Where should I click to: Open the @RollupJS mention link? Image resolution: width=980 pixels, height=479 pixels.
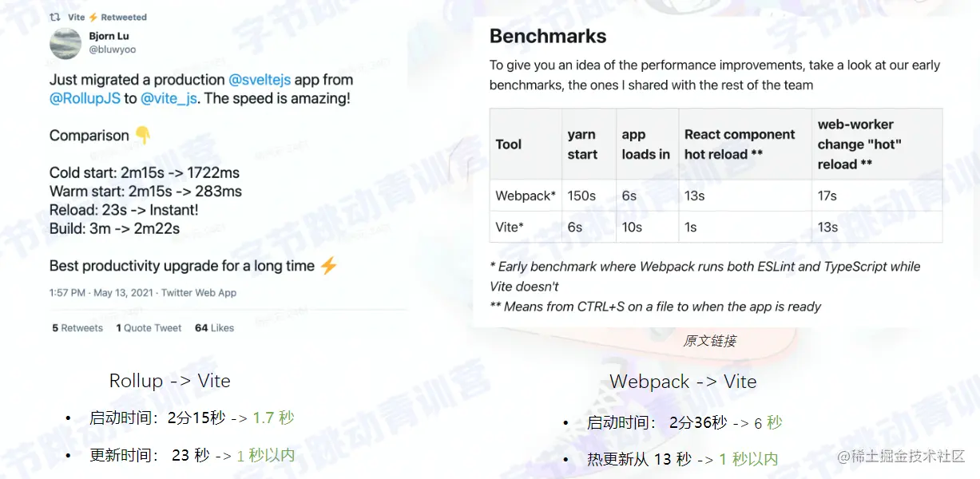pos(85,99)
